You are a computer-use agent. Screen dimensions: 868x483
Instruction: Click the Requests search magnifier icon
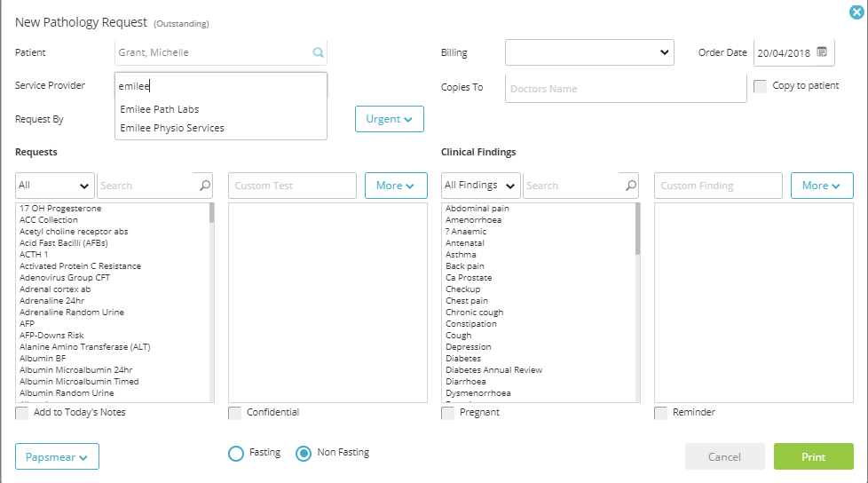click(x=205, y=186)
